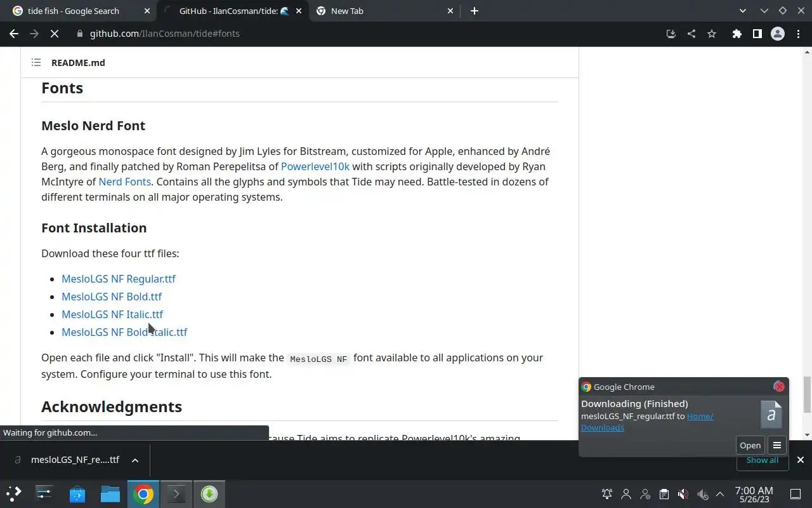Viewport: 812px width, 508px height.
Task: Click the 'Font Installation' heading
Action: [94, 228]
